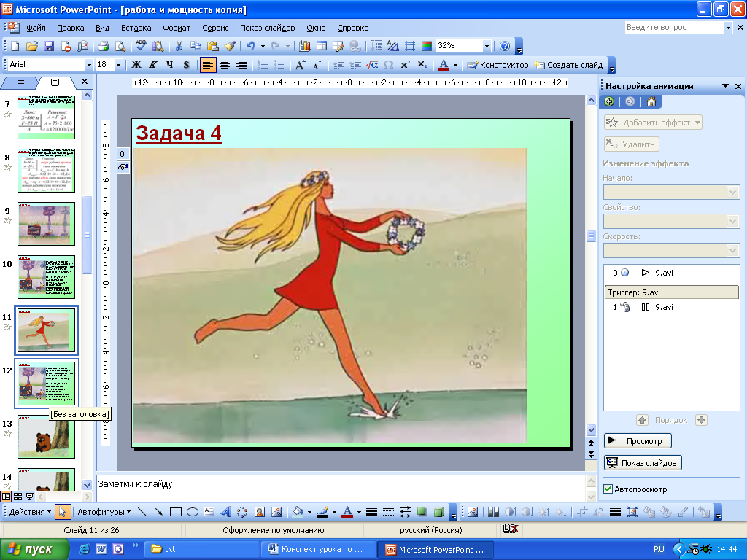The height and width of the screenshot is (560, 747).
Task: Align text right
Action: tap(241, 65)
